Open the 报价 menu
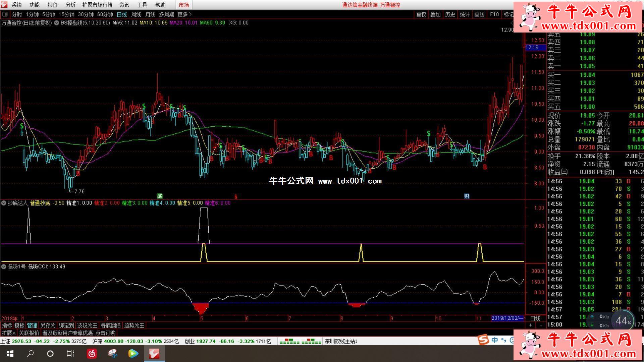This screenshot has width=644, height=362. click(x=52, y=5)
